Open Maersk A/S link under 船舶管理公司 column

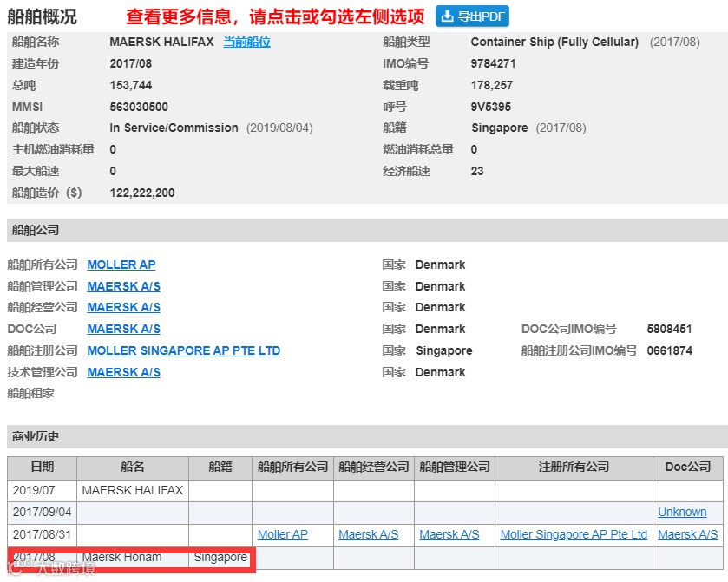[x=449, y=534]
